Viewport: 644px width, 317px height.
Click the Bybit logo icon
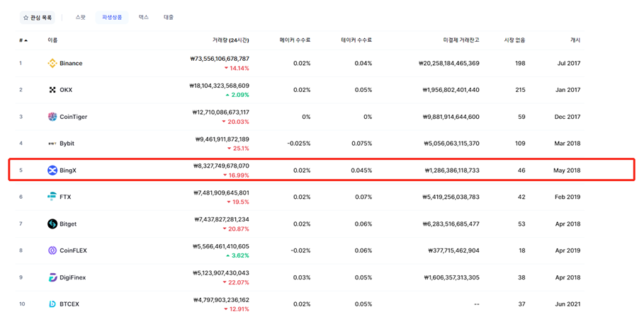52,144
